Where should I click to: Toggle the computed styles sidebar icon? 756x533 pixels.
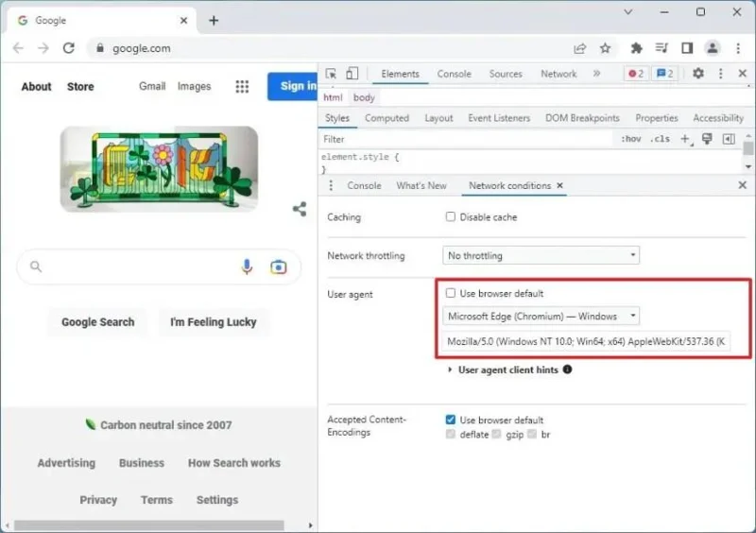tap(729, 139)
